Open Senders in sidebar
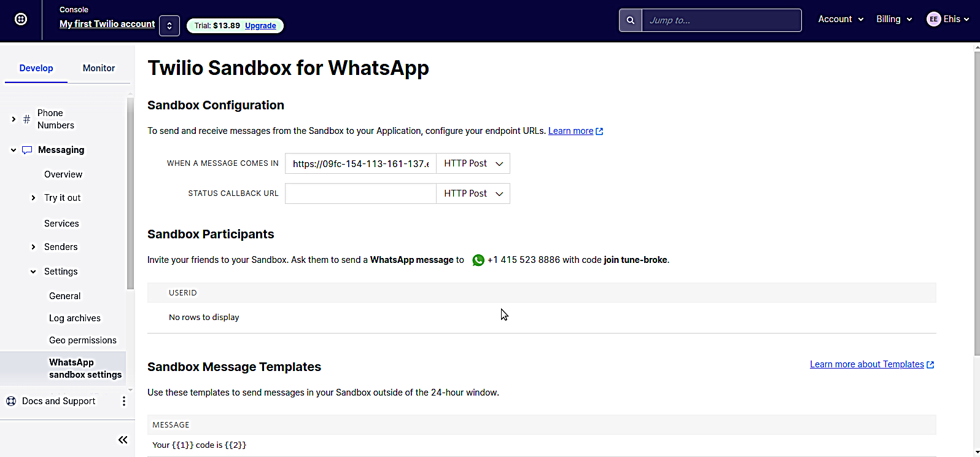 [x=61, y=247]
